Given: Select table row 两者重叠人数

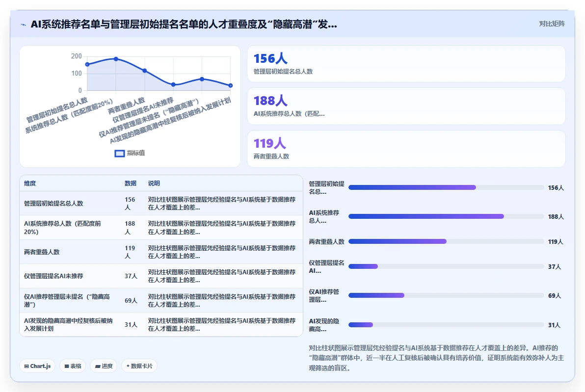Looking at the screenshot, I should pos(161,252).
